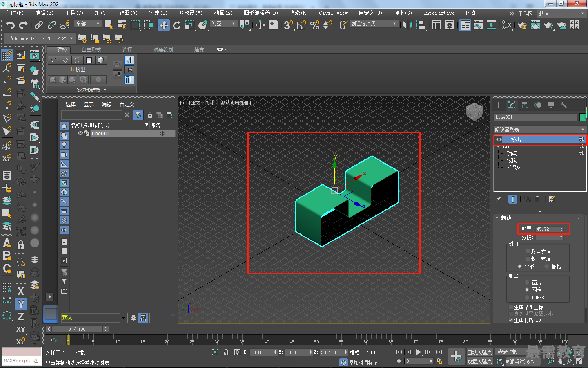The width and height of the screenshot is (588, 368).
Task: Switch to the Freeform ribbon tab
Action: pos(91,50)
